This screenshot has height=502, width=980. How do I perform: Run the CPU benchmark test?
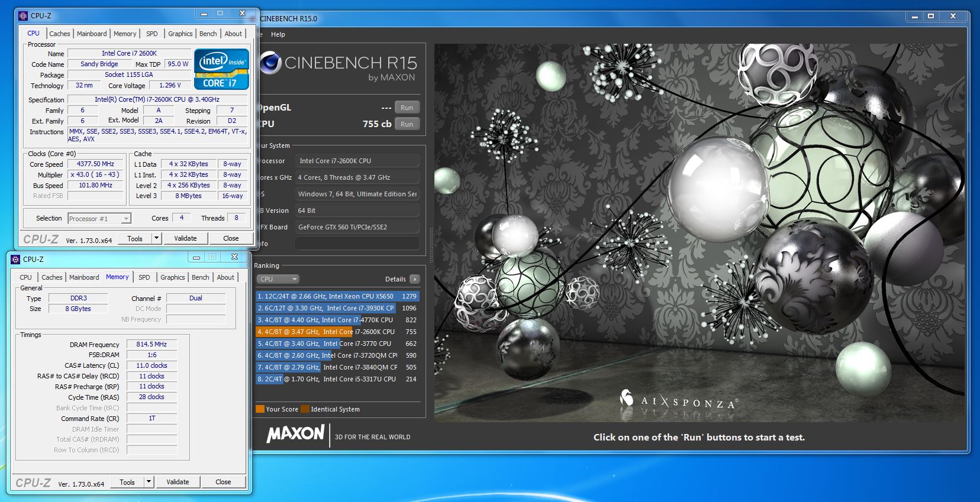click(407, 124)
